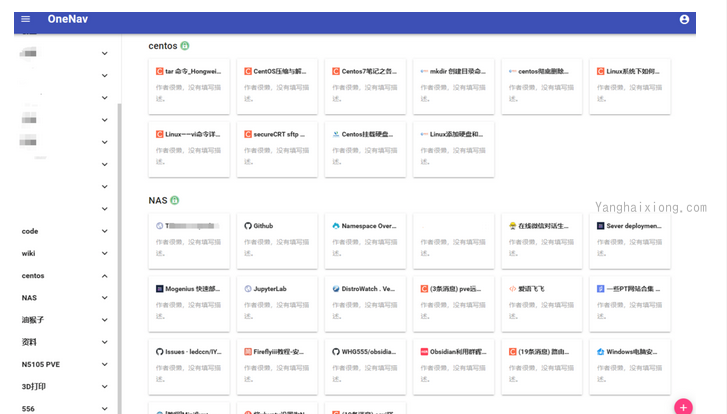Select 556 in the sidebar

click(28, 408)
